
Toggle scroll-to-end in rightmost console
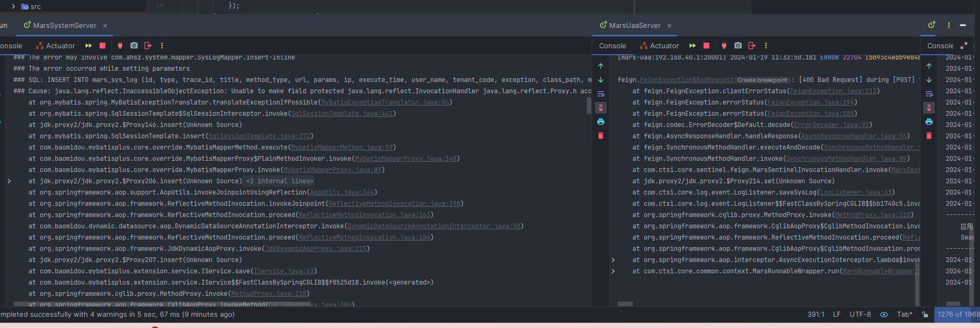coord(929,108)
